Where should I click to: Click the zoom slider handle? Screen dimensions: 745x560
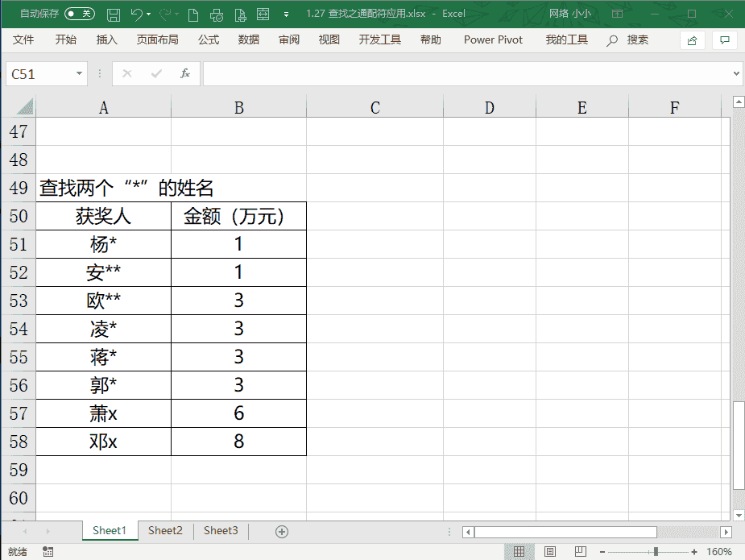coord(656,551)
